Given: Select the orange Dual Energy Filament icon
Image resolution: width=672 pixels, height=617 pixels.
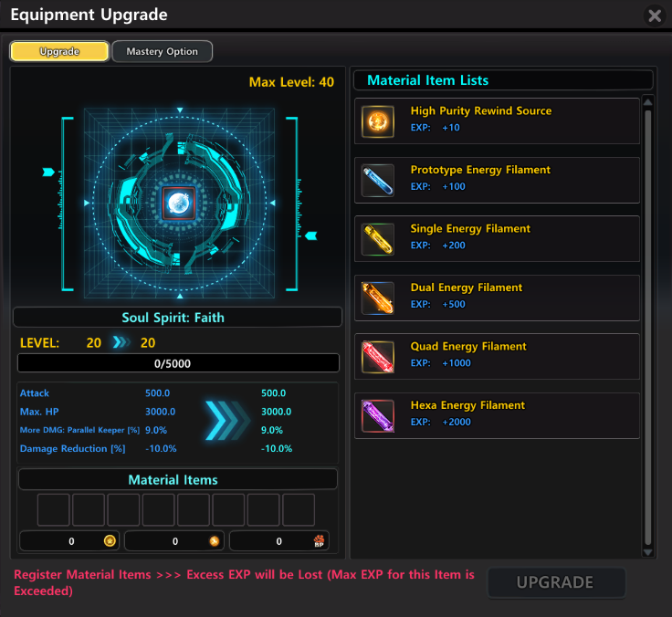Looking at the screenshot, I should pyautogui.click(x=378, y=298).
